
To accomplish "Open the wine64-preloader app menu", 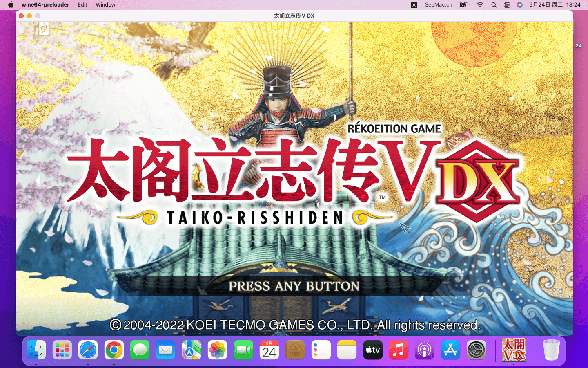I will click(45, 5).
